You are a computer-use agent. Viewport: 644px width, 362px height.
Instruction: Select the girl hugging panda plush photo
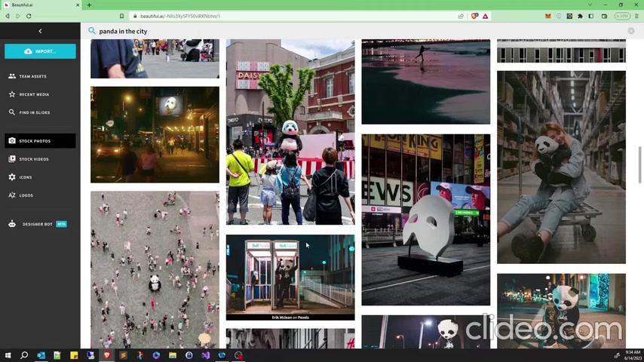pos(562,167)
